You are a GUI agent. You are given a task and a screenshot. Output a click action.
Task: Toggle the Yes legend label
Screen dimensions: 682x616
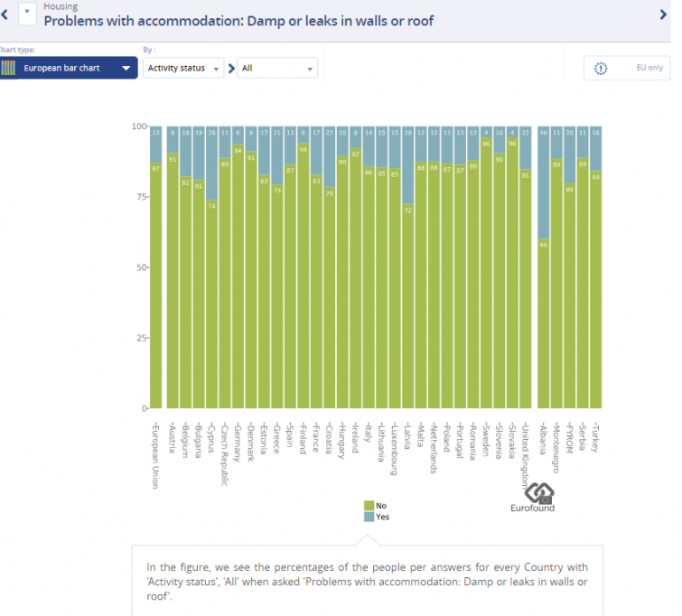coord(383,517)
